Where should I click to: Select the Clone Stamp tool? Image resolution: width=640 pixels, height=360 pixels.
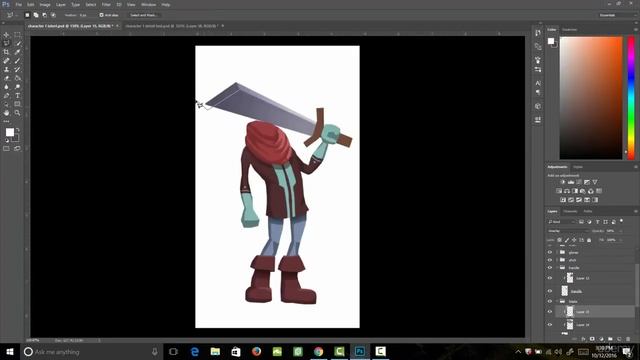click(6, 69)
